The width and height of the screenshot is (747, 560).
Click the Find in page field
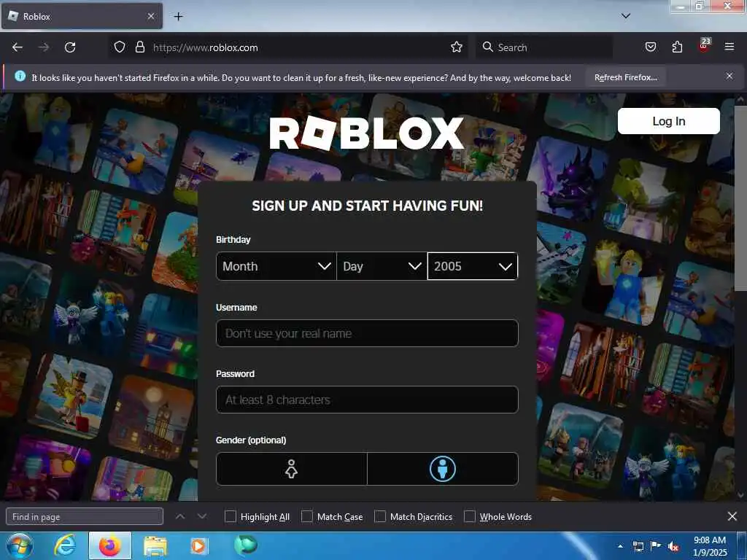85,516
